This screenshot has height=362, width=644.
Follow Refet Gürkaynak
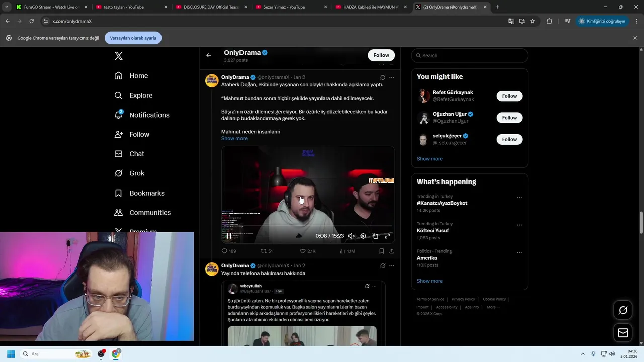509,96
